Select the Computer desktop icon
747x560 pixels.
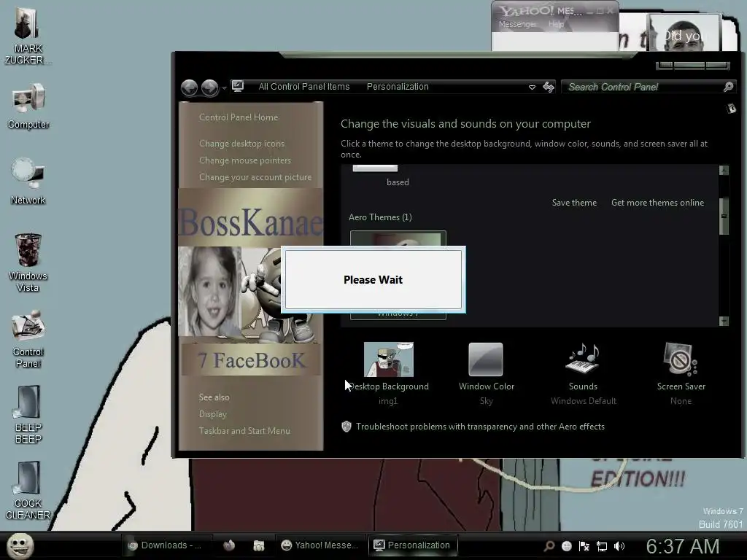pos(28,106)
